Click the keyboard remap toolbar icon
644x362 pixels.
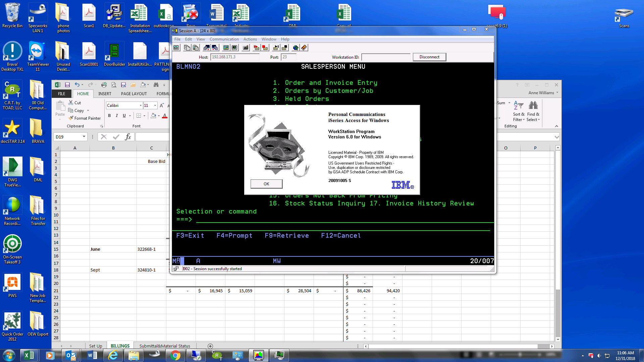click(x=246, y=48)
